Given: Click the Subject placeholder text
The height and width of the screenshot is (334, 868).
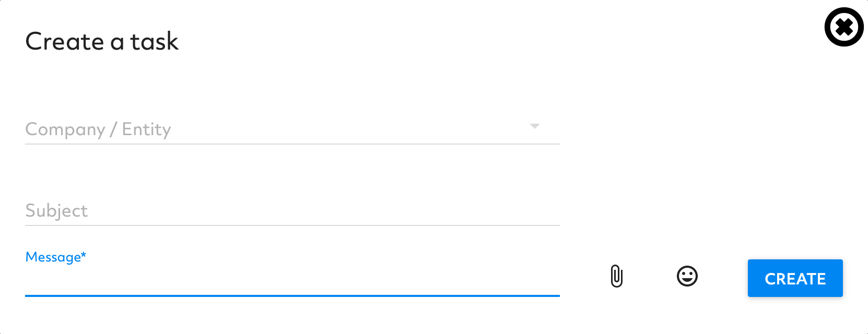Looking at the screenshot, I should (56, 211).
